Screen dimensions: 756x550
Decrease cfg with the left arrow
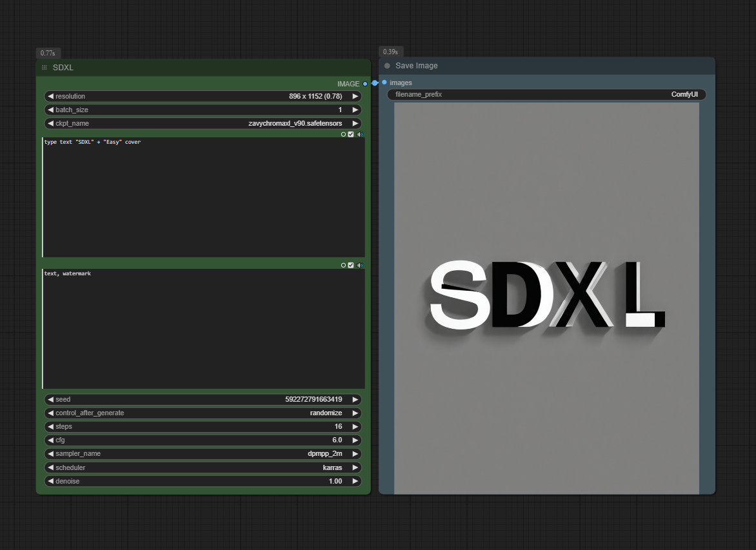(x=50, y=440)
